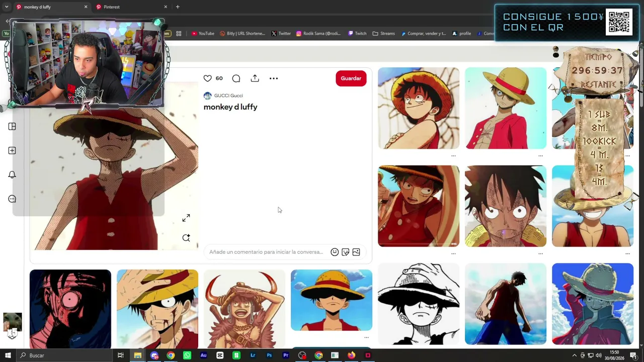644x362 pixels.
Task: Open the Bitly URL Shortener bookmark
Action: tap(243, 34)
